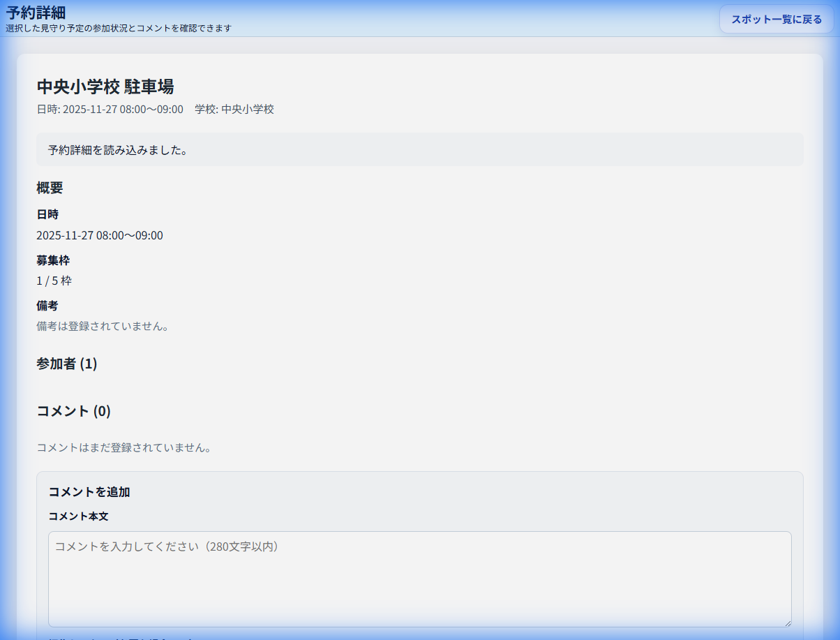Viewport: 840px width, 640px height.
Task: Click the 募集枠 label
Action: (x=53, y=260)
